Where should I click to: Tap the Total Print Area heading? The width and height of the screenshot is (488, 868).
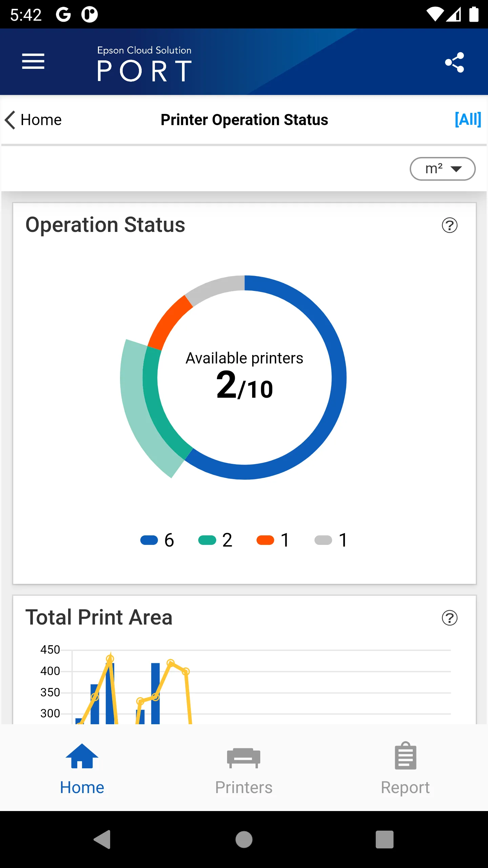coord(99,617)
